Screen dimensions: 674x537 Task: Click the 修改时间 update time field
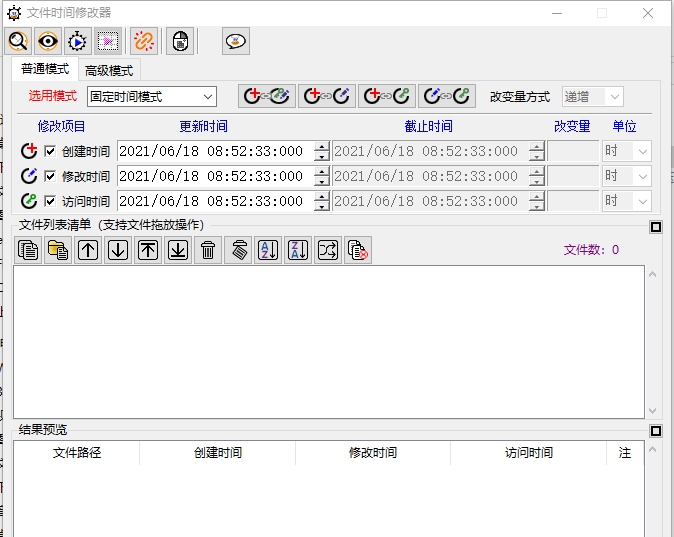[216, 176]
